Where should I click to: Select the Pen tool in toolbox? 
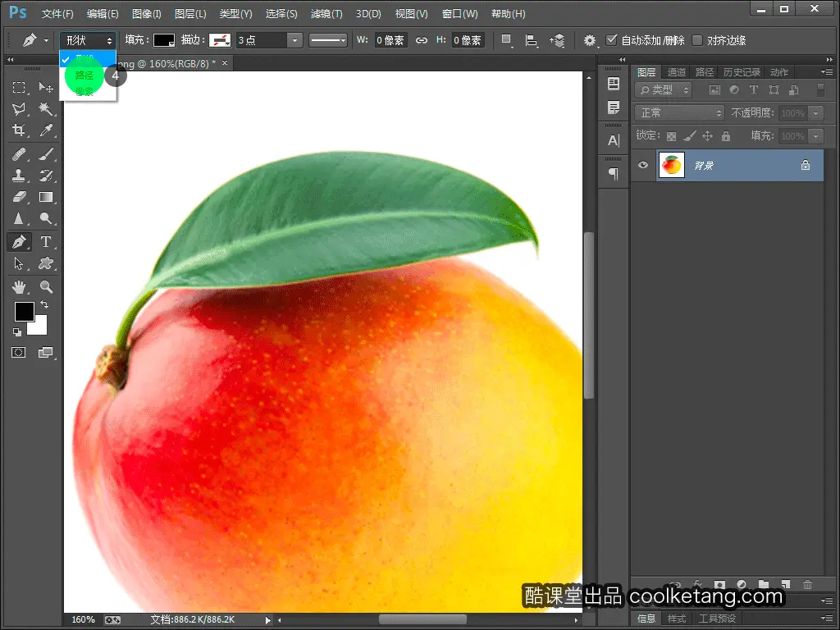click(x=19, y=242)
